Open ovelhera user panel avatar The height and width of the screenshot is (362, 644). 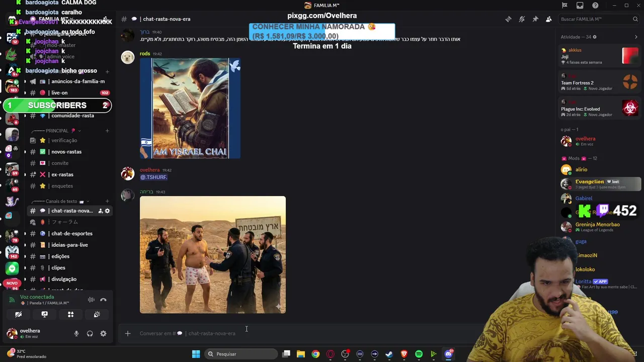pyautogui.click(x=12, y=333)
